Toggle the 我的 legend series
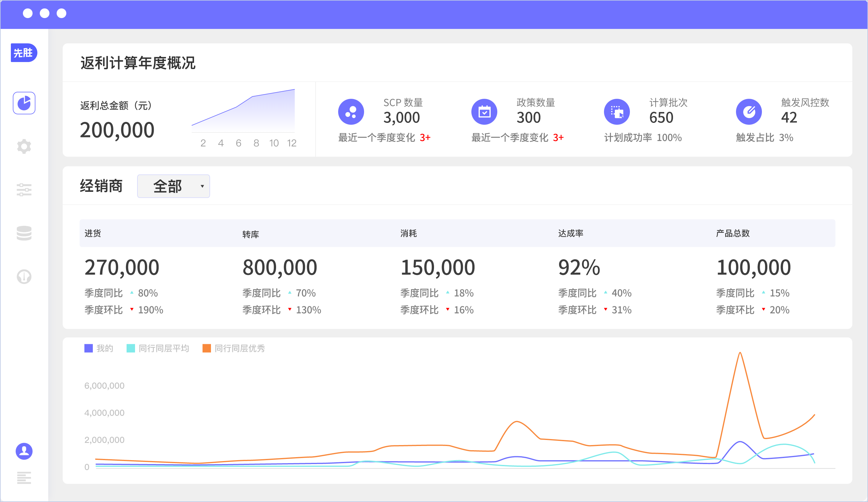868x502 pixels. 99,348
